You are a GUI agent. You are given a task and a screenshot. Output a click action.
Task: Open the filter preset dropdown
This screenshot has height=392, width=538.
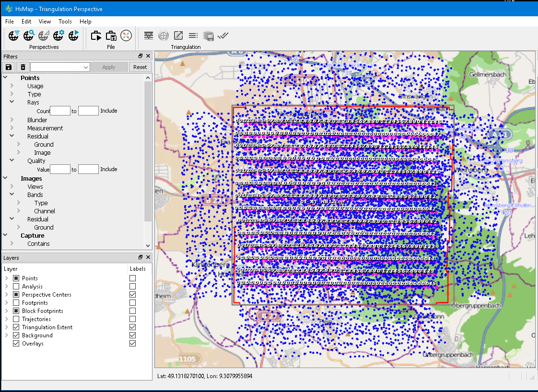click(x=86, y=68)
